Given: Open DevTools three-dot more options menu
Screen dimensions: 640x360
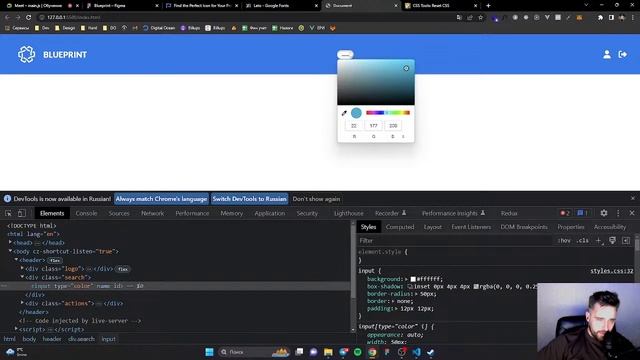Looking at the screenshot, I should tap(618, 213).
